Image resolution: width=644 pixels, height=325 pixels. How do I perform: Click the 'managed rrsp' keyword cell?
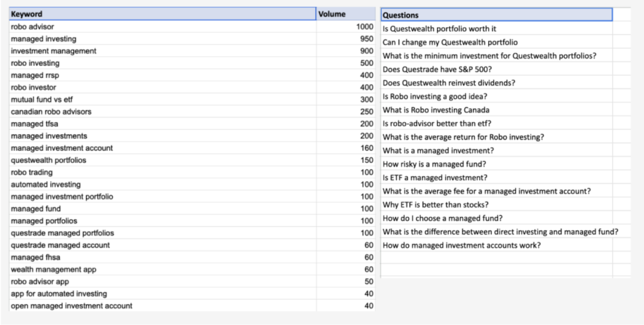tap(163, 75)
